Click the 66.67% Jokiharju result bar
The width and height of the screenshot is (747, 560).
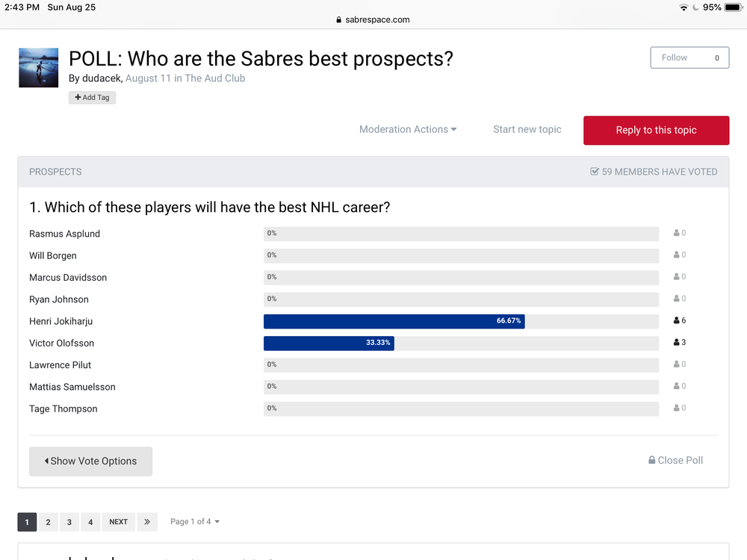click(394, 321)
